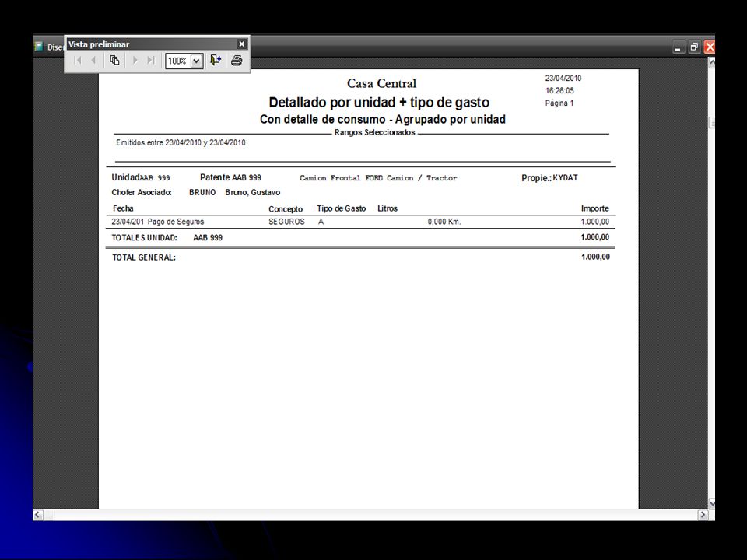
Task: Close the report designer window
Action: 710,47
